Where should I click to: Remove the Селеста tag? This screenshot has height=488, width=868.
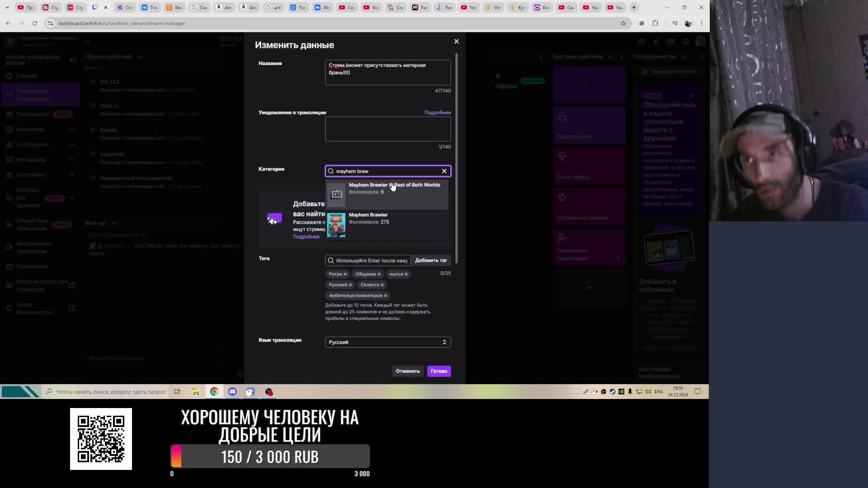(382, 285)
